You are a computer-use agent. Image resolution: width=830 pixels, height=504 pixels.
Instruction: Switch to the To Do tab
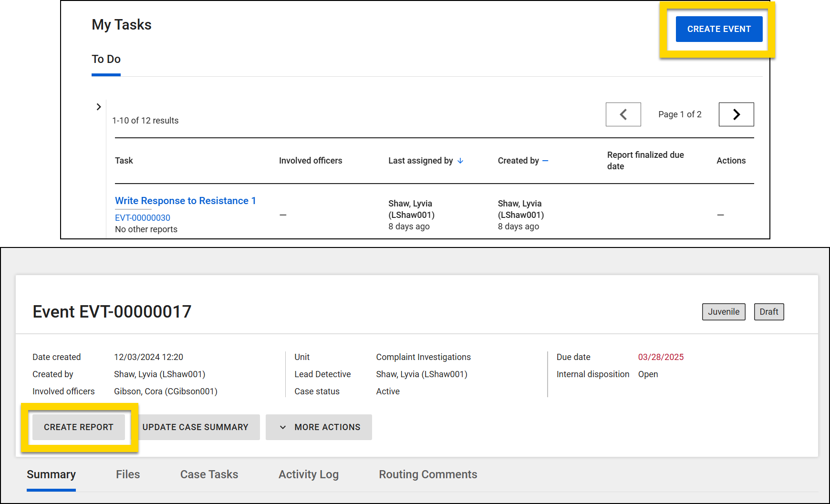coord(106,59)
